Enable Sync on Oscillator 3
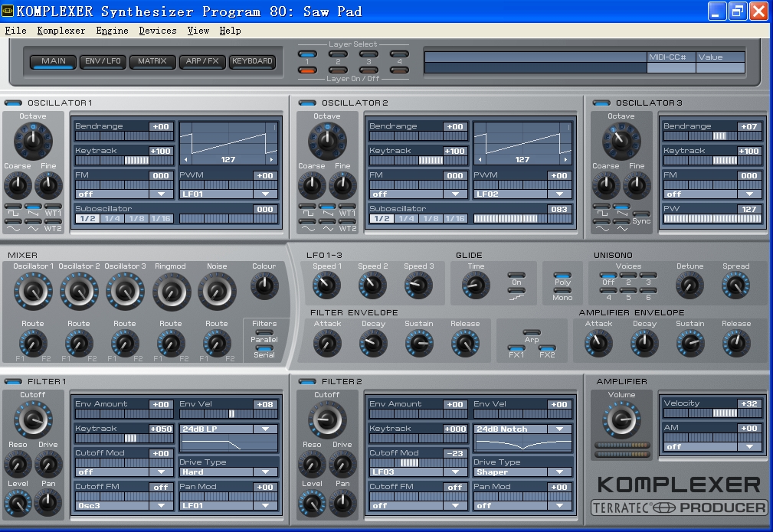This screenshot has width=773, height=532. point(641,214)
